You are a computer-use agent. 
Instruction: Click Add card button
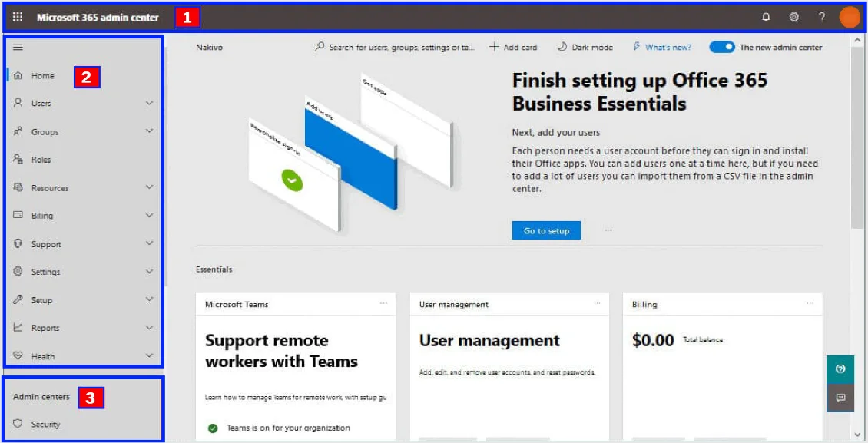pos(513,47)
